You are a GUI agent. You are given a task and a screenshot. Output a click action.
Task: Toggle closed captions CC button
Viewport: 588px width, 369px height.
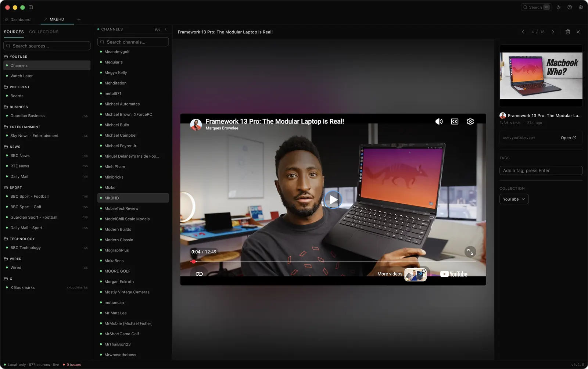click(x=455, y=122)
